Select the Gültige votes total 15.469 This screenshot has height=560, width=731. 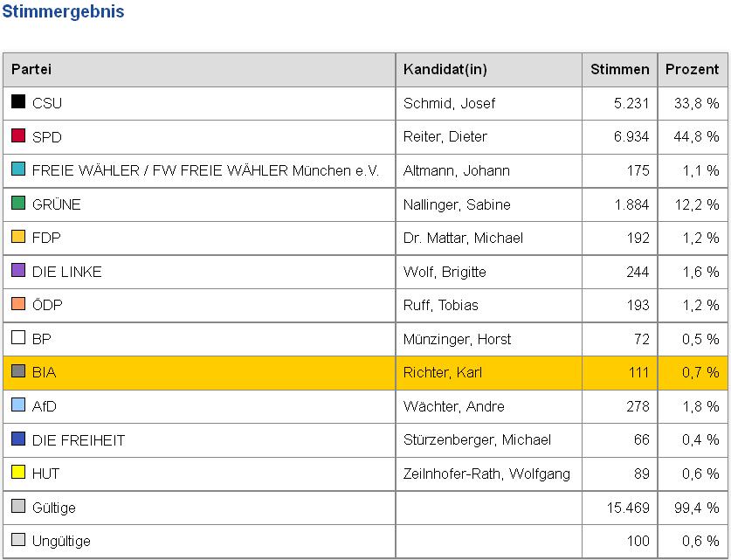tap(625, 507)
